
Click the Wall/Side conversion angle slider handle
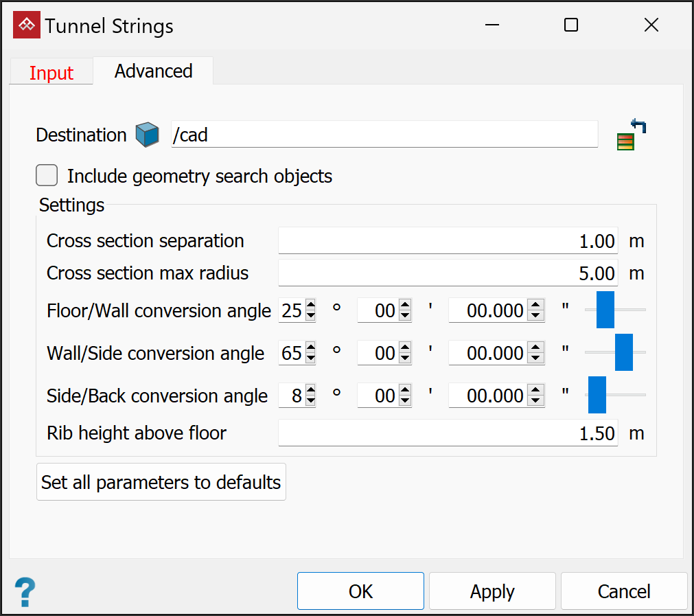pos(624,352)
